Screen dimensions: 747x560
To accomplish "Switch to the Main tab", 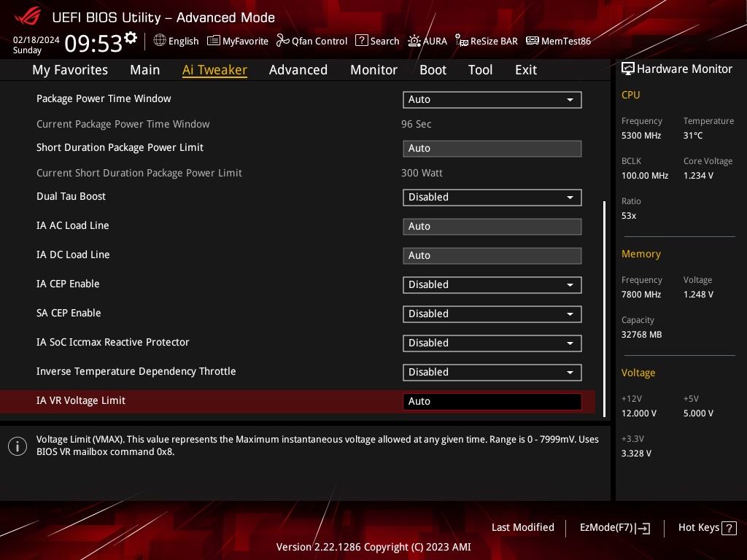I will point(145,70).
